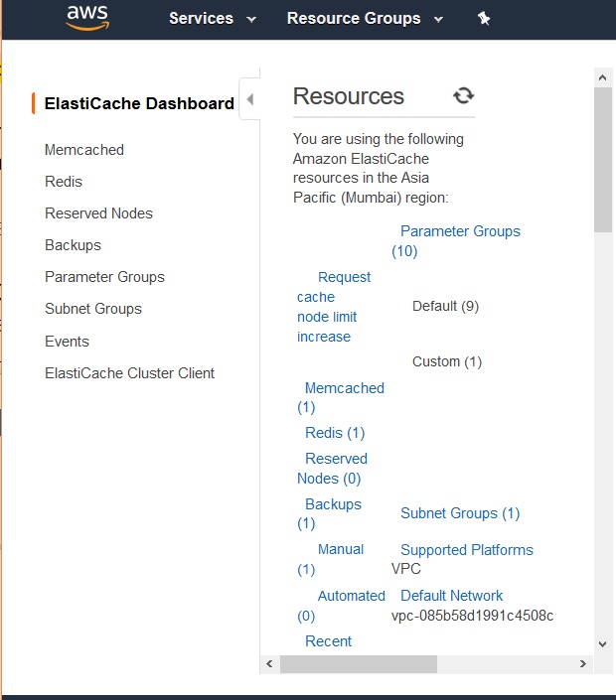Open ElastiCache Cluster Client page
Viewport: 616px width, 700px height.
[x=129, y=373]
